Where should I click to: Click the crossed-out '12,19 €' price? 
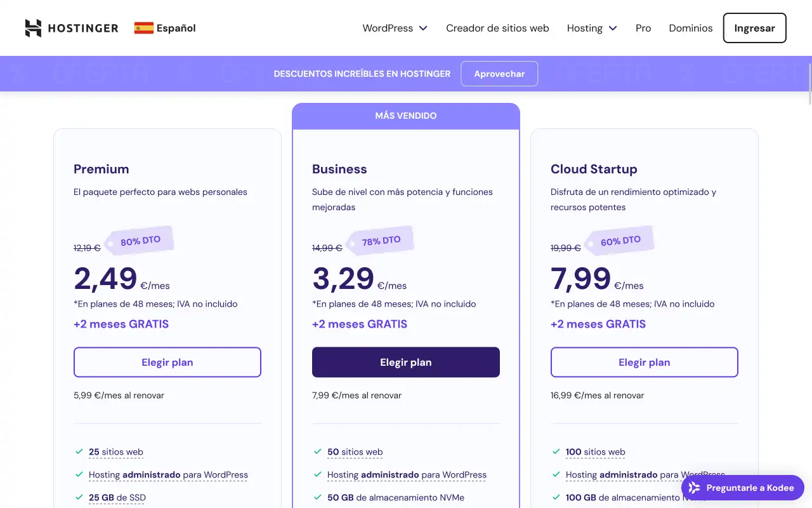tap(87, 248)
